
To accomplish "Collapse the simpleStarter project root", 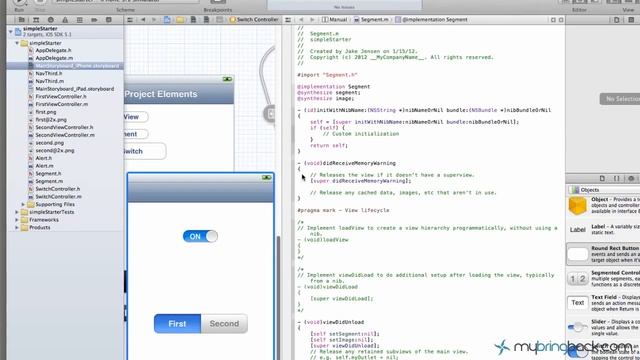I will pos(11,31).
